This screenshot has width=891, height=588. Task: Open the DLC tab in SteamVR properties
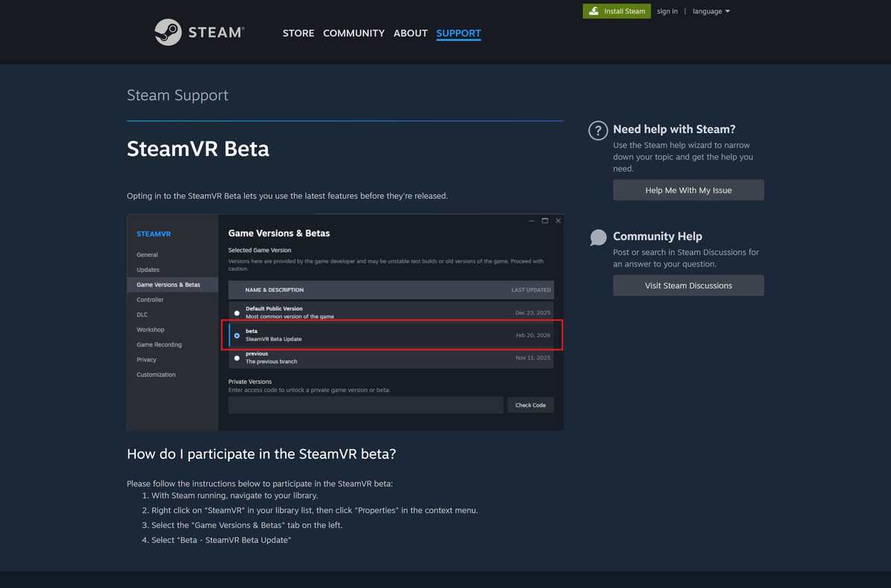click(x=142, y=315)
